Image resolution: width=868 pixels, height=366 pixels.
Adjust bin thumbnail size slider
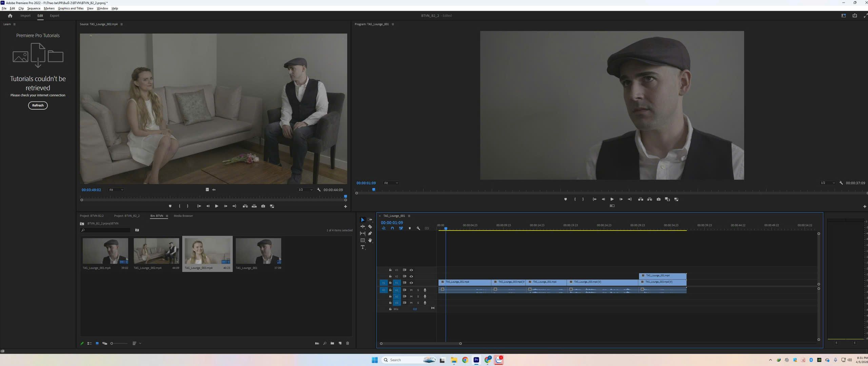(x=119, y=344)
